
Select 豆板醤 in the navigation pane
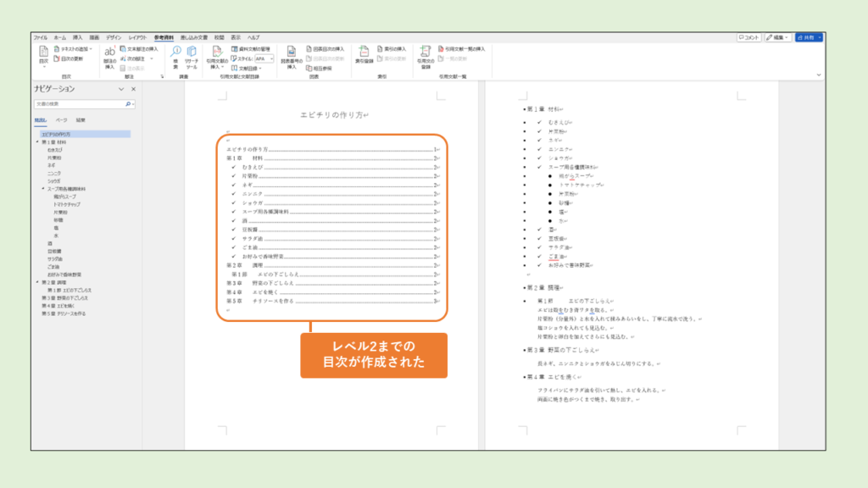click(54, 251)
